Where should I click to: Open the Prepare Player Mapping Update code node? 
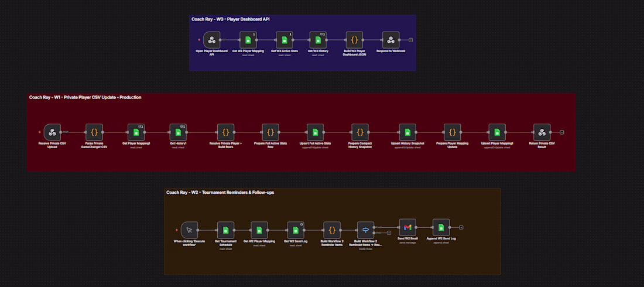point(452,132)
